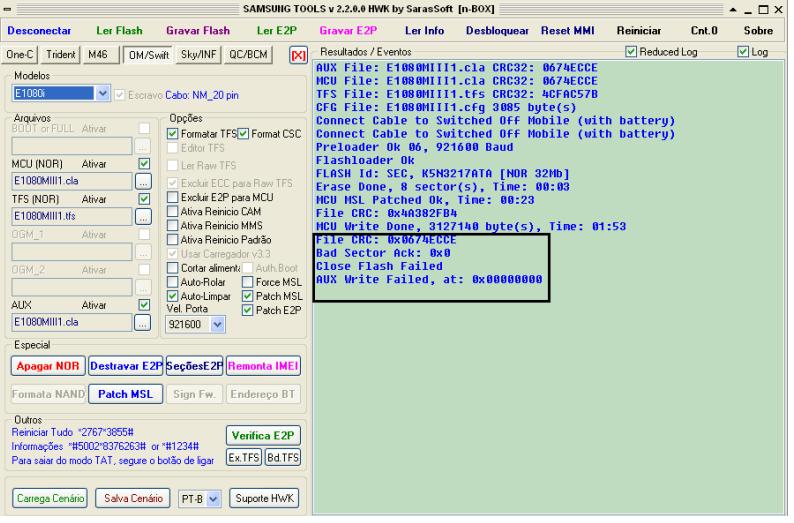Click the Suporte HWK button
Image resolution: width=794 pixels, height=523 pixels.
263,497
